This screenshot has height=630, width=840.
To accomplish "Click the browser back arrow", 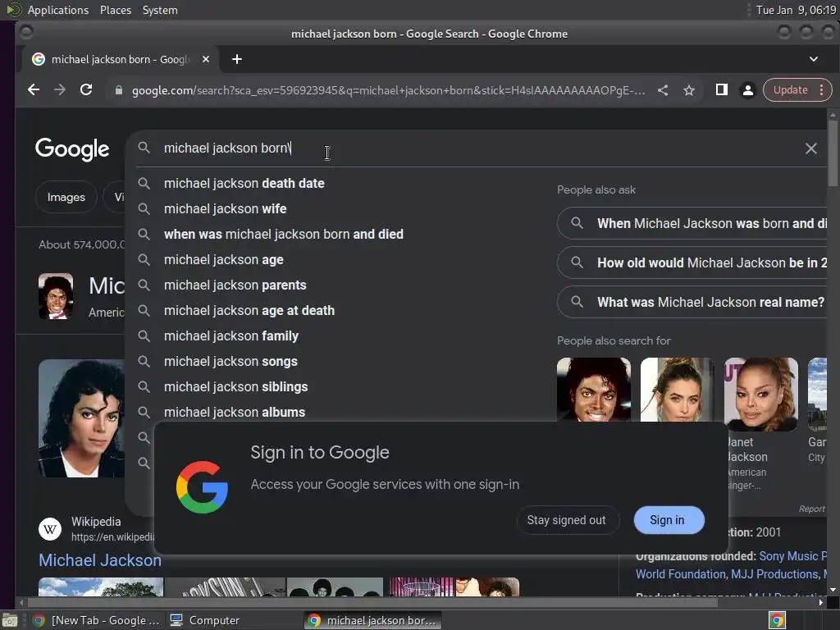I will coord(33,90).
